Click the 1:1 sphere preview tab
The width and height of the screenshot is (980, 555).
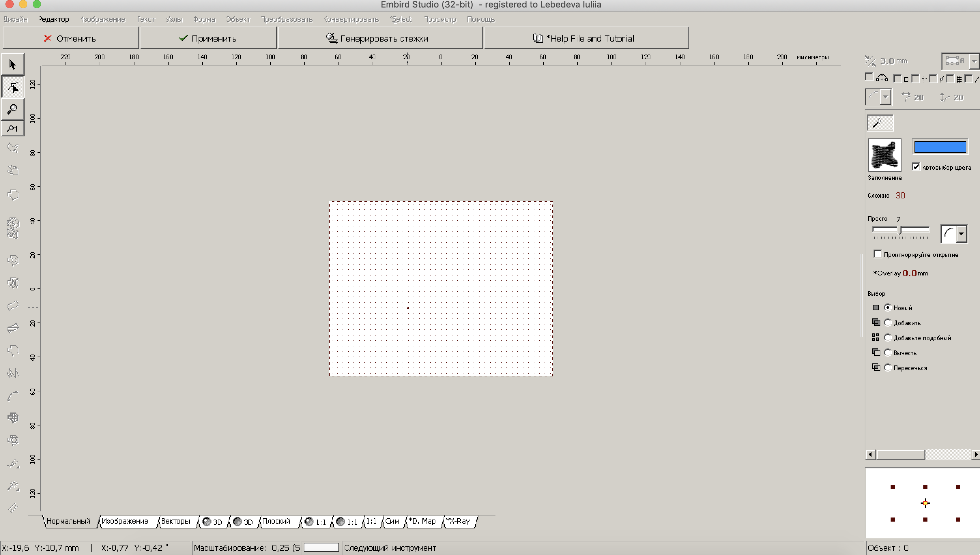pos(316,522)
